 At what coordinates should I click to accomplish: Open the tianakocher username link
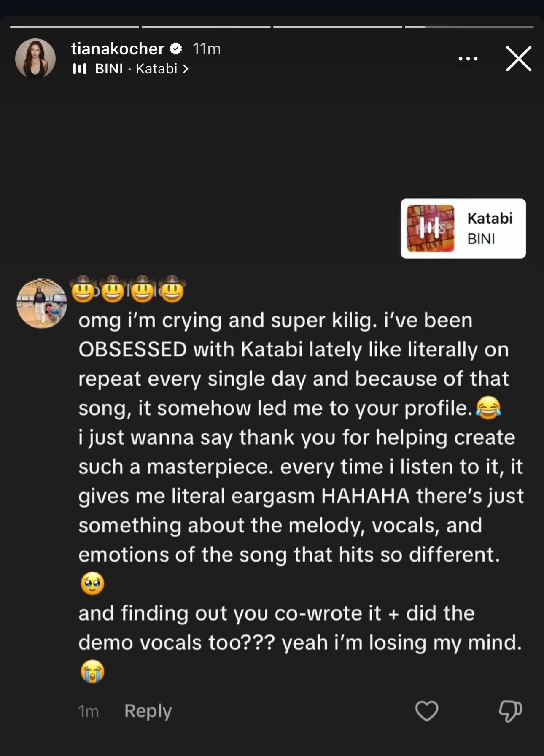(118, 49)
